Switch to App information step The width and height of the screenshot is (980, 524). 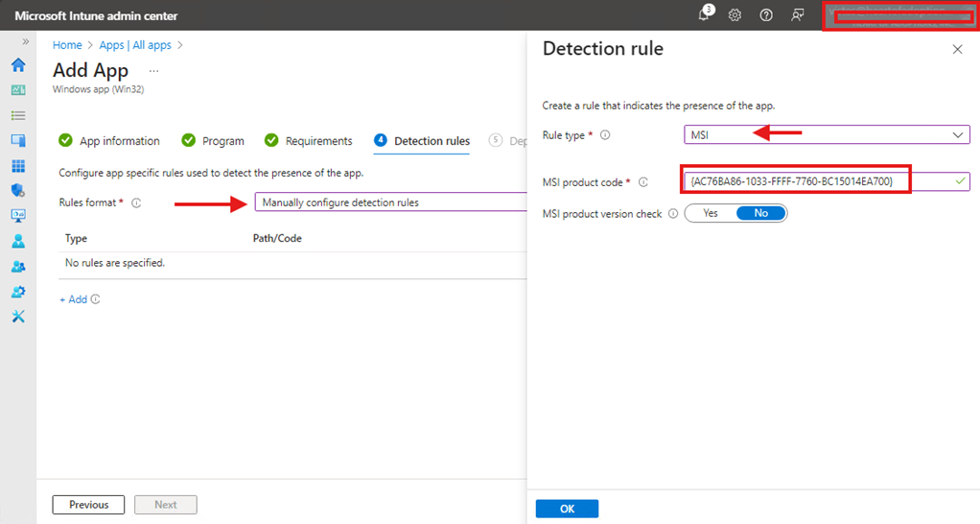click(108, 141)
